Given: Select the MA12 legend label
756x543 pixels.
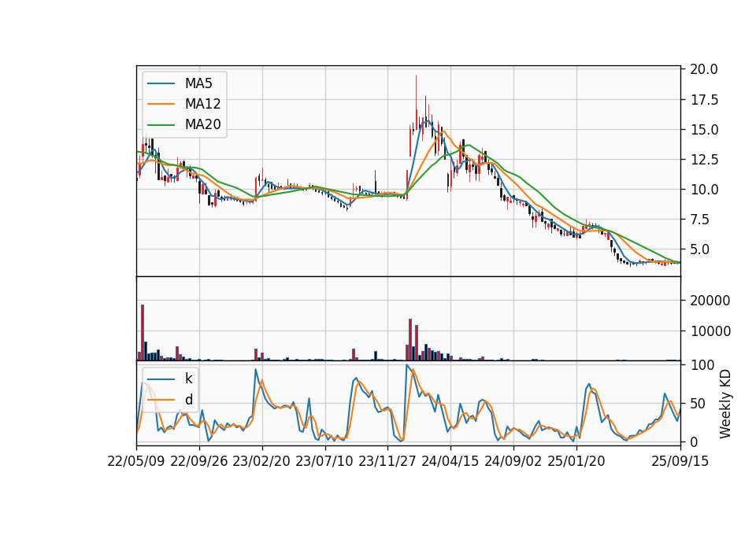Looking at the screenshot, I should click(202, 104).
